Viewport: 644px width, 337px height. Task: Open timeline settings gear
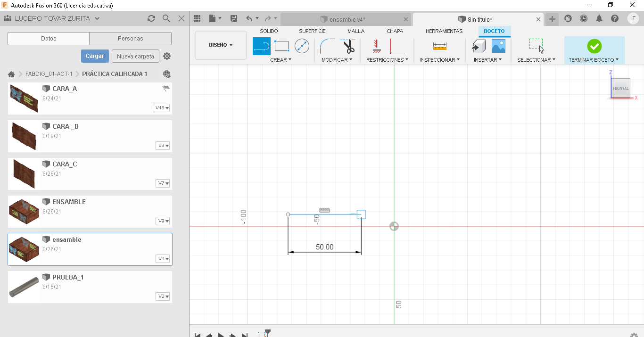pyautogui.click(x=634, y=335)
